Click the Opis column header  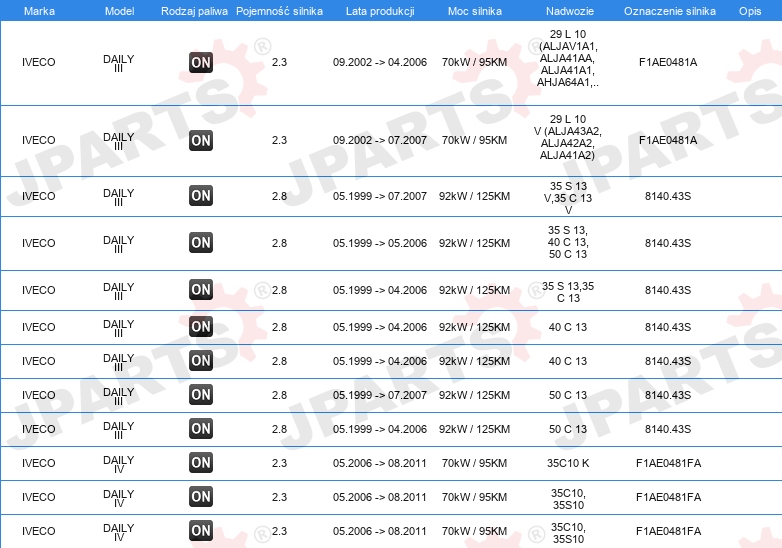coord(750,10)
